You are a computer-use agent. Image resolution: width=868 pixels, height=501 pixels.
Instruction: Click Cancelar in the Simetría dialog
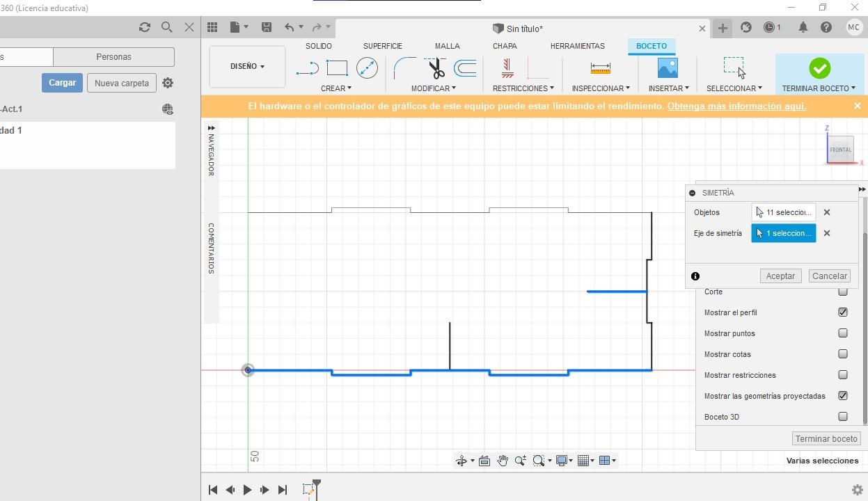[830, 276]
